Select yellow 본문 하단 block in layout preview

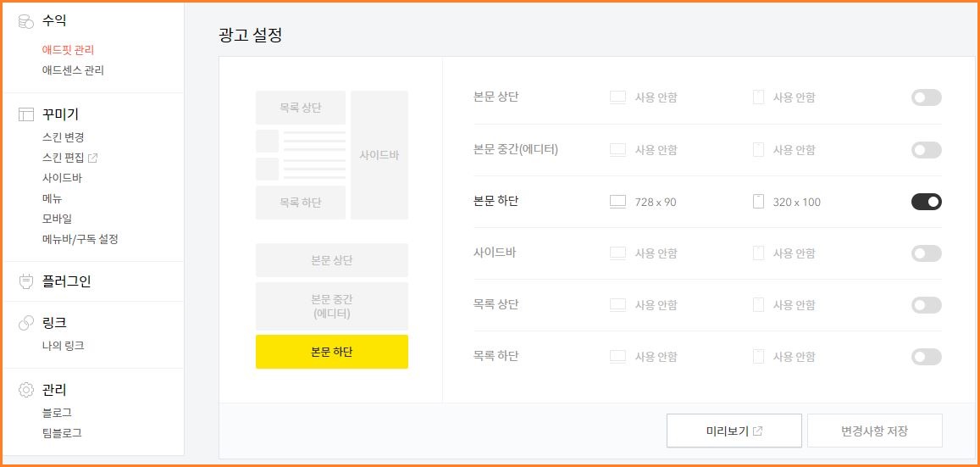pyautogui.click(x=332, y=352)
